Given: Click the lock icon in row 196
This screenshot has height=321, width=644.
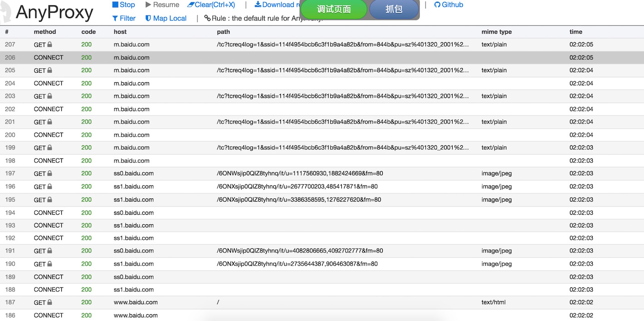Looking at the screenshot, I should pyautogui.click(x=50, y=187).
